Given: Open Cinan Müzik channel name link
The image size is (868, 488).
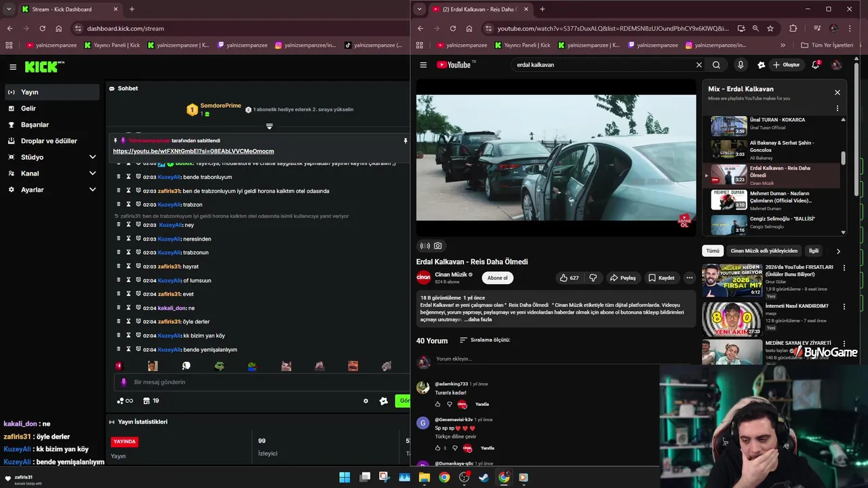Looking at the screenshot, I should tap(451, 274).
